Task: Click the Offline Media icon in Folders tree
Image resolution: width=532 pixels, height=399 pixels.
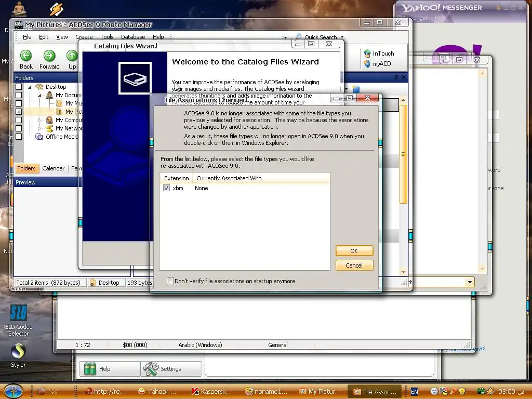Action: click(x=39, y=137)
